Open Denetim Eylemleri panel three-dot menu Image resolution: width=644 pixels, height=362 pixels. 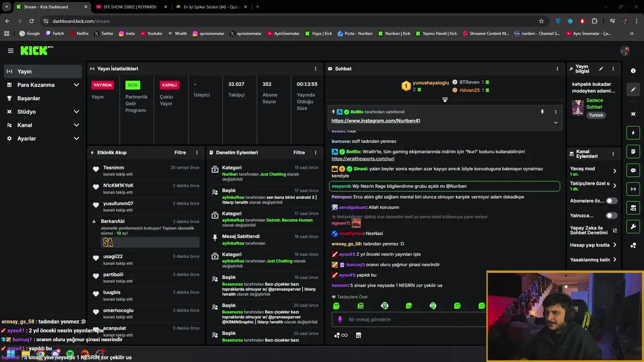pos(315,152)
